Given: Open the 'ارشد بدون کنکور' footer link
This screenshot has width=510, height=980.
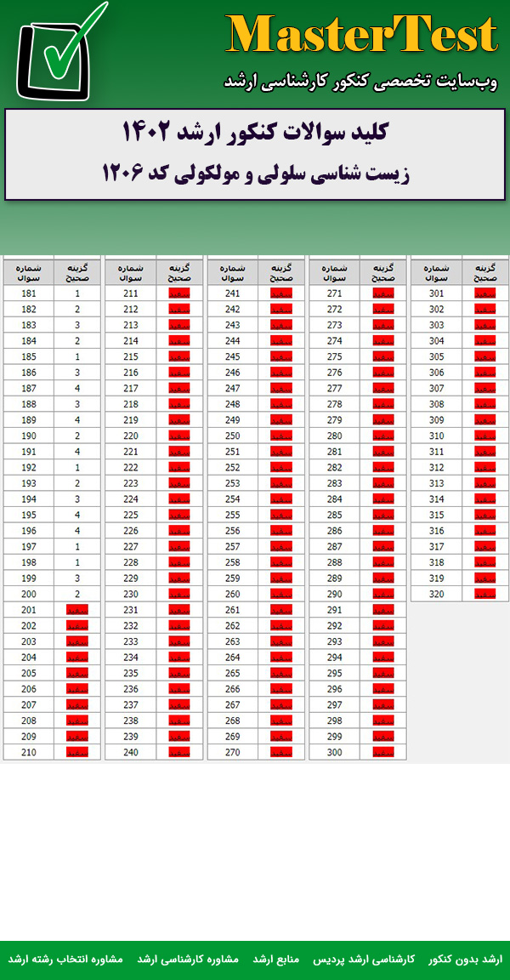Looking at the screenshot, I should [466, 959].
